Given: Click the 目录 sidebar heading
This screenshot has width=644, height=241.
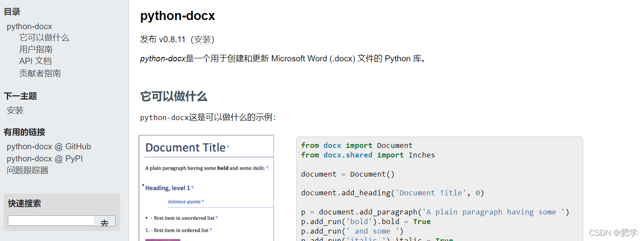Looking at the screenshot, I should pyautogui.click(x=12, y=12).
